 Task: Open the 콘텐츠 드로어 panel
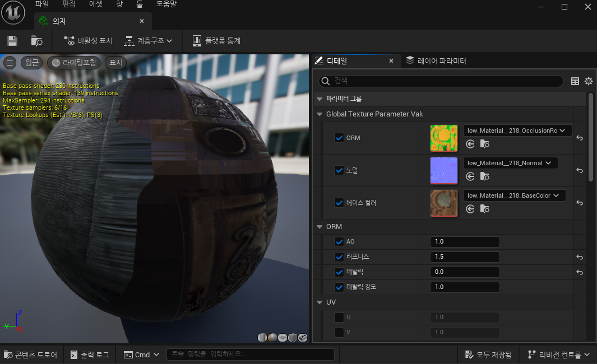point(30,354)
